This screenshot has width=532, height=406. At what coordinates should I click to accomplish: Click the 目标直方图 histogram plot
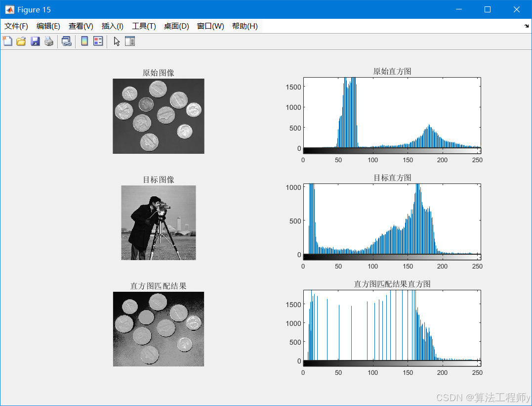coord(392,219)
